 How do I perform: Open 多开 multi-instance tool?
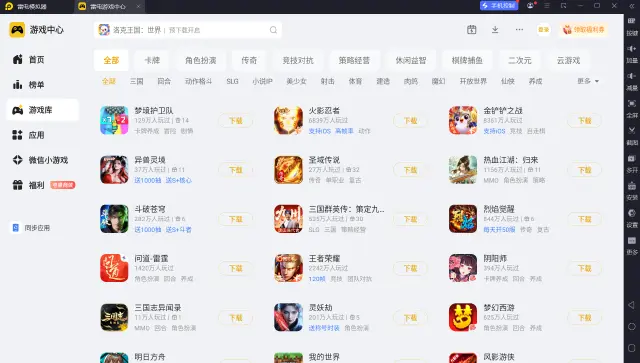click(x=632, y=163)
